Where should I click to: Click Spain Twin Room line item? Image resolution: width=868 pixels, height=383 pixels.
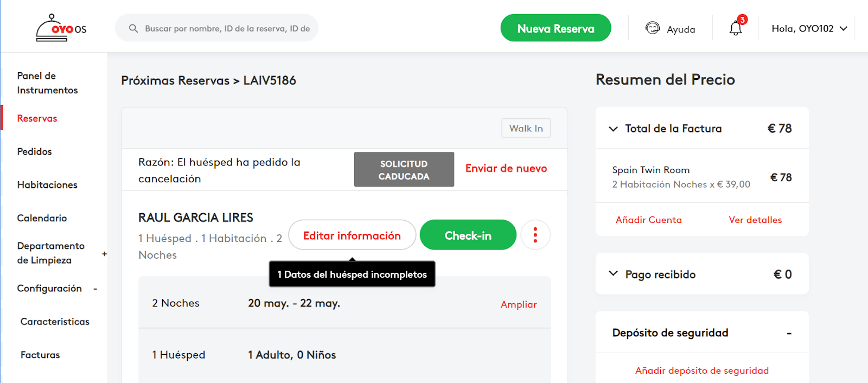[651, 170]
